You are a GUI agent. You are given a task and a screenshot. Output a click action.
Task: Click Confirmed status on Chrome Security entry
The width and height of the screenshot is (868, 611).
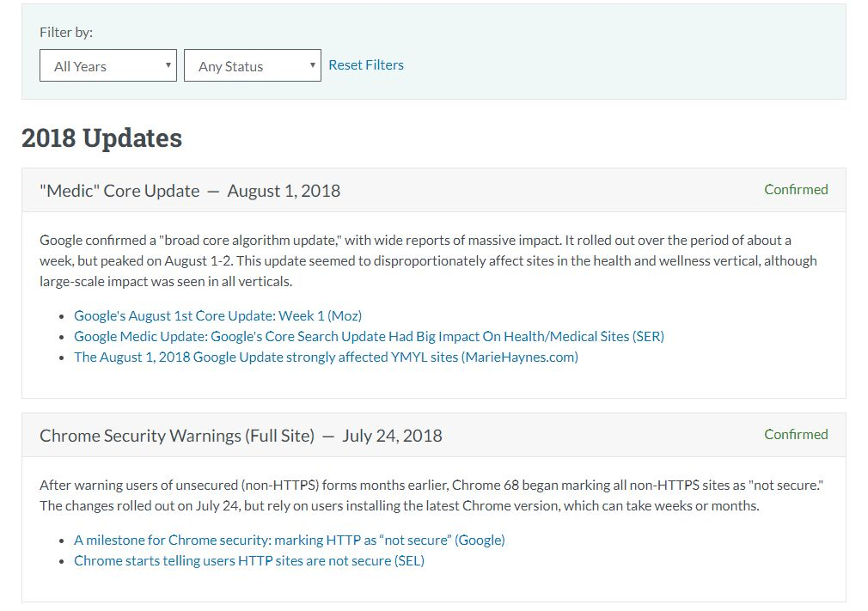click(796, 435)
